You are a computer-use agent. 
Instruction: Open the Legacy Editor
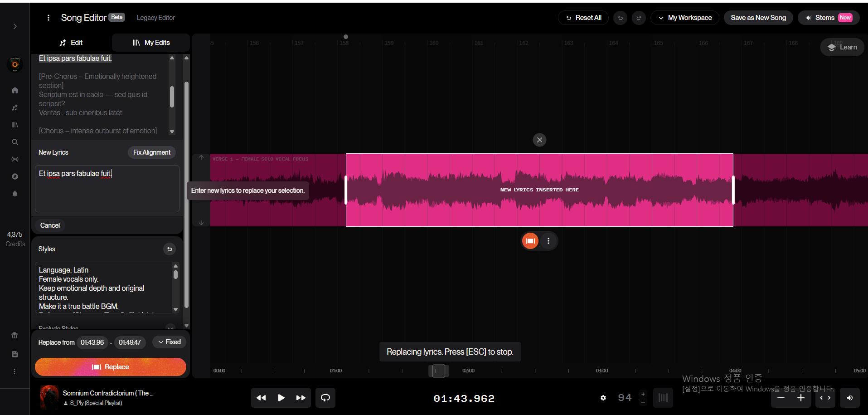coord(155,18)
